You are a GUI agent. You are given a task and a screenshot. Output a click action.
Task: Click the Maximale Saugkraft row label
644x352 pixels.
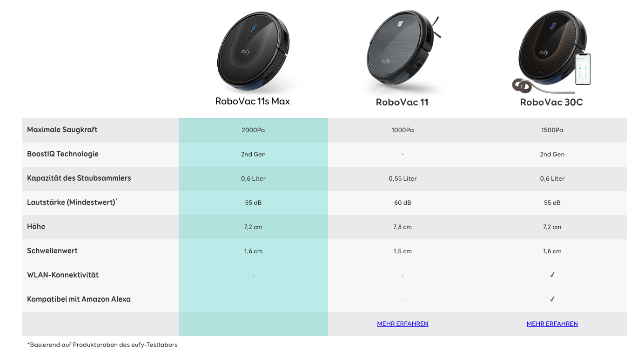(62, 130)
